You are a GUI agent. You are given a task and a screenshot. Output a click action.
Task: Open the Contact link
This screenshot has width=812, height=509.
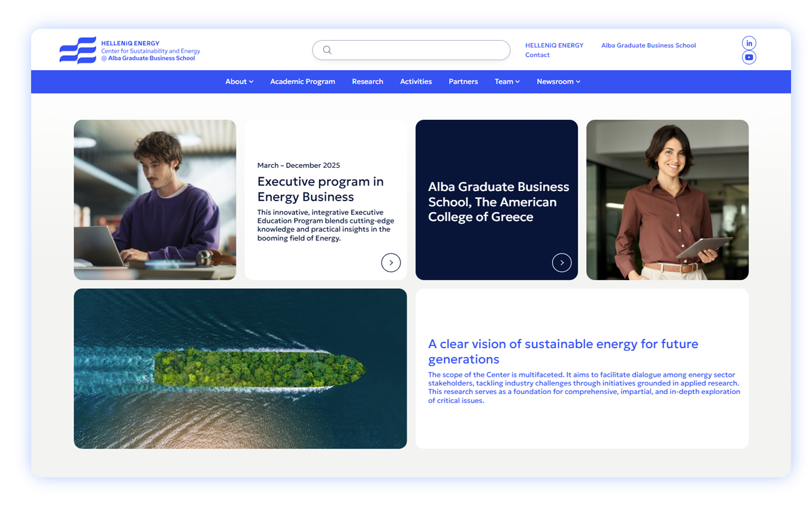point(537,55)
